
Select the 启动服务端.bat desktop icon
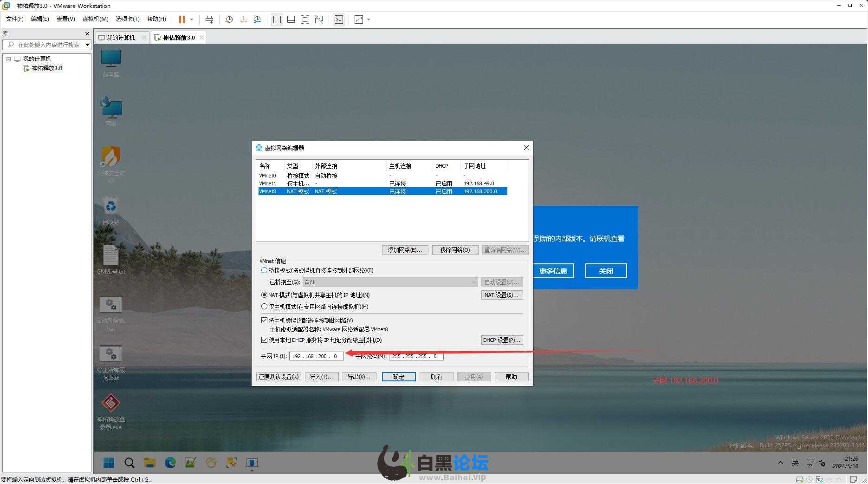(111, 314)
